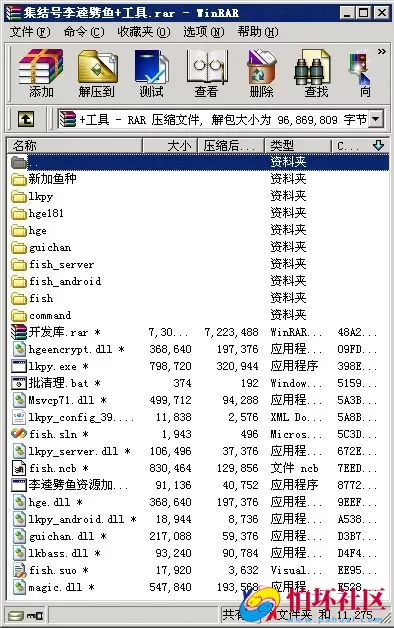Select the parent folder '..' row icon

pyautogui.click(x=19, y=162)
